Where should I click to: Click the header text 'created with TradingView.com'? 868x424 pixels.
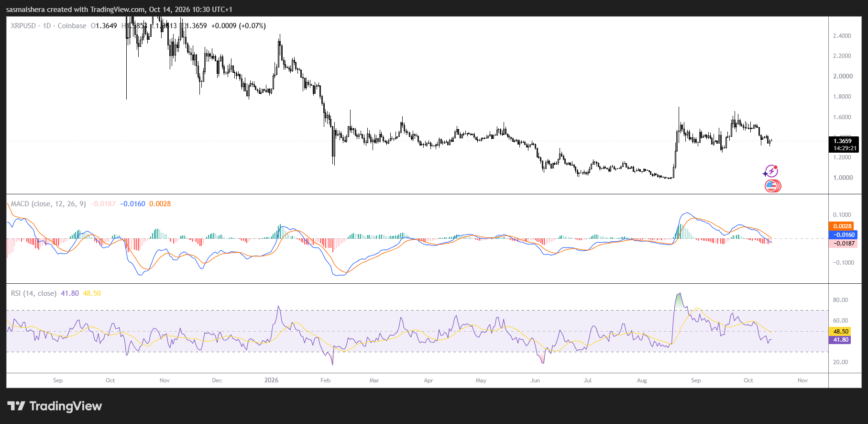(96, 10)
